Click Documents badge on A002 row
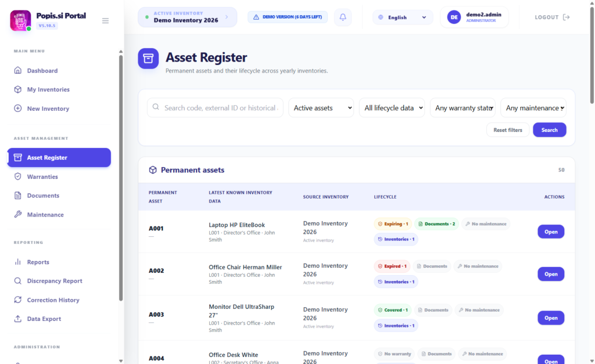This screenshot has height=364, width=595. click(x=432, y=266)
